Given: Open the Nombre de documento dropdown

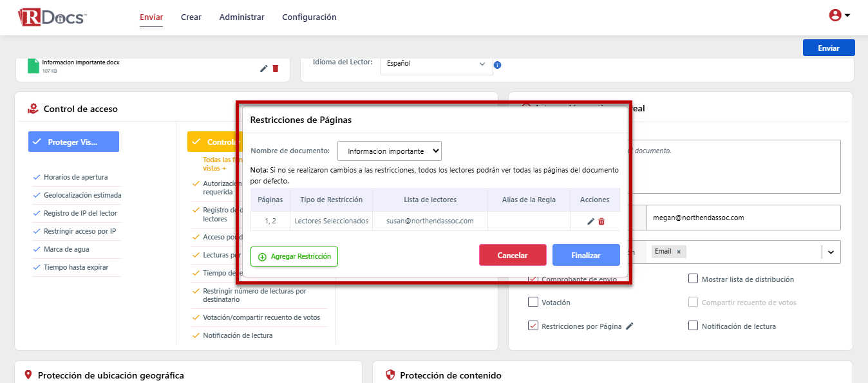Looking at the screenshot, I should pos(389,151).
